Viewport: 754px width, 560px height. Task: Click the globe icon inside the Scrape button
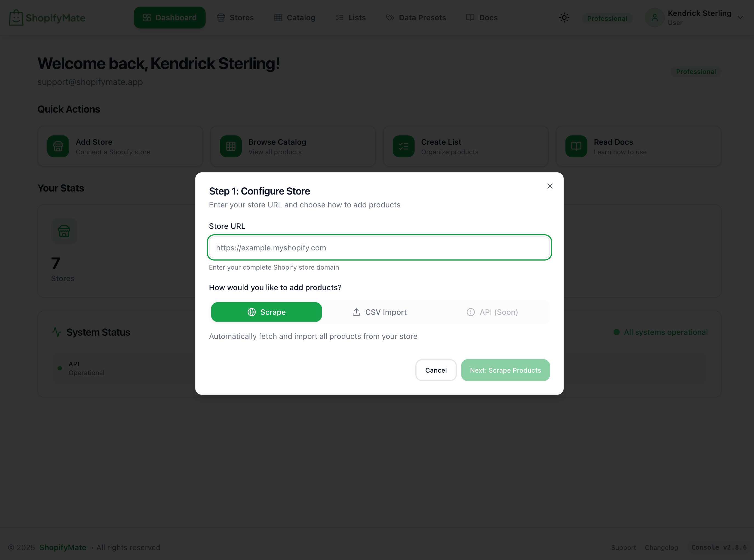pos(252,312)
